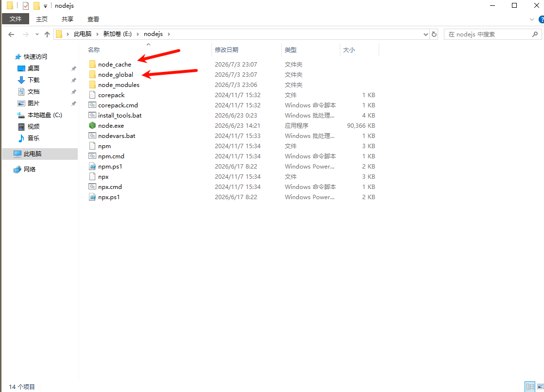Select the install_tools.bat file name
The height and width of the screenshot is (392, 544).
click(120, 116)
